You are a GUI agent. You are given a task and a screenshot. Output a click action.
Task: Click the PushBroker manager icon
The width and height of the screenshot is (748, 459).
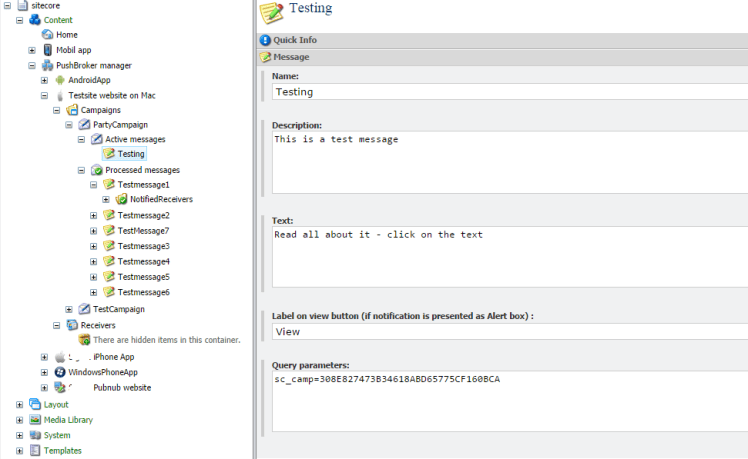pos(47,65)
